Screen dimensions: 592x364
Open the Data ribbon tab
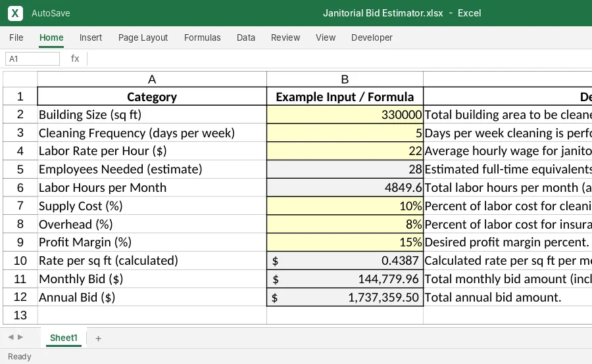pos(246,37)
